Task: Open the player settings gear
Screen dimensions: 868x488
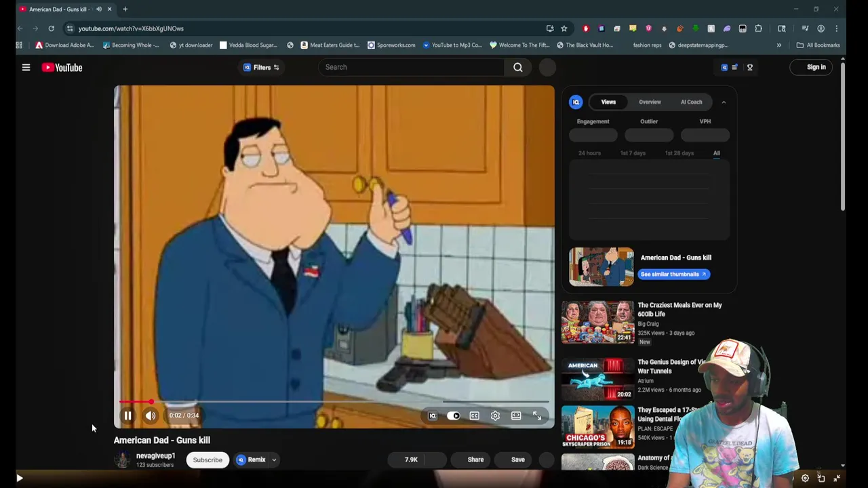Action: tap(495, 415)
